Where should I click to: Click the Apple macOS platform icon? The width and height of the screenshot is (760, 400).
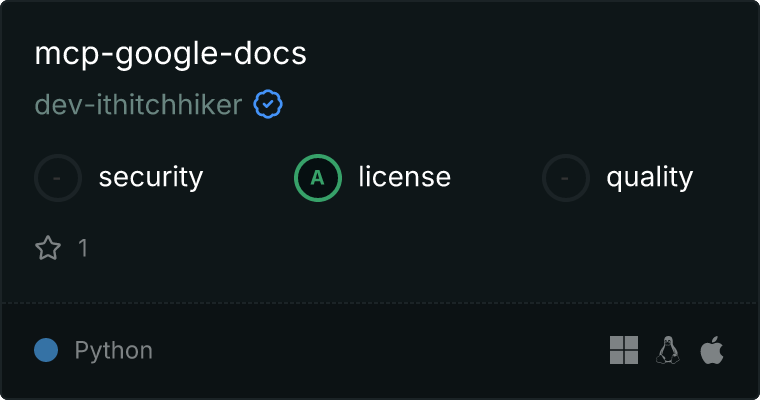(x=712, y=350)
